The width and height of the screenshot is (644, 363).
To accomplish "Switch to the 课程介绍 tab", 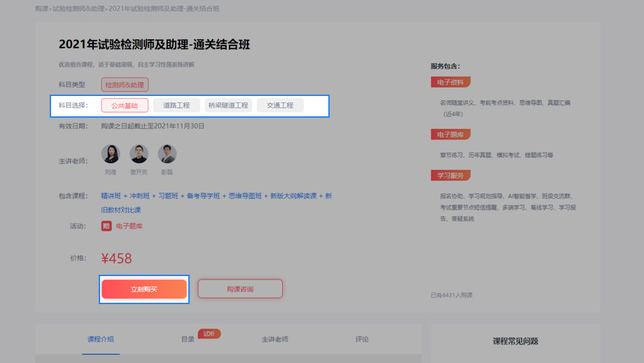I will [101, 339].
